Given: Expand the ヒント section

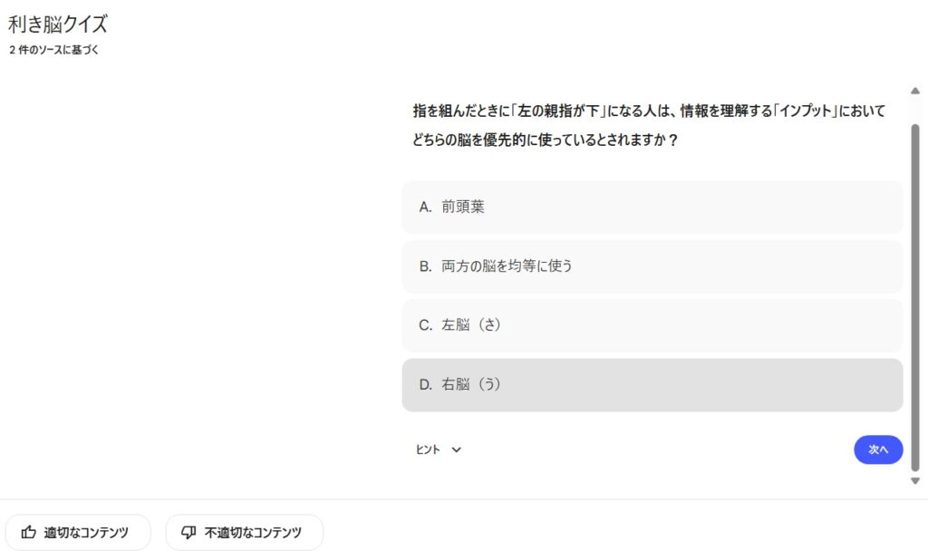Looking at the screenshot, I should (x=428, y=449).
